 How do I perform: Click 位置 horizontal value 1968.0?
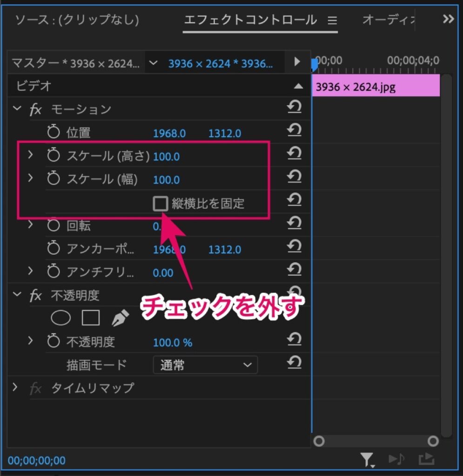pyautogui.click(x=169, y=133)
